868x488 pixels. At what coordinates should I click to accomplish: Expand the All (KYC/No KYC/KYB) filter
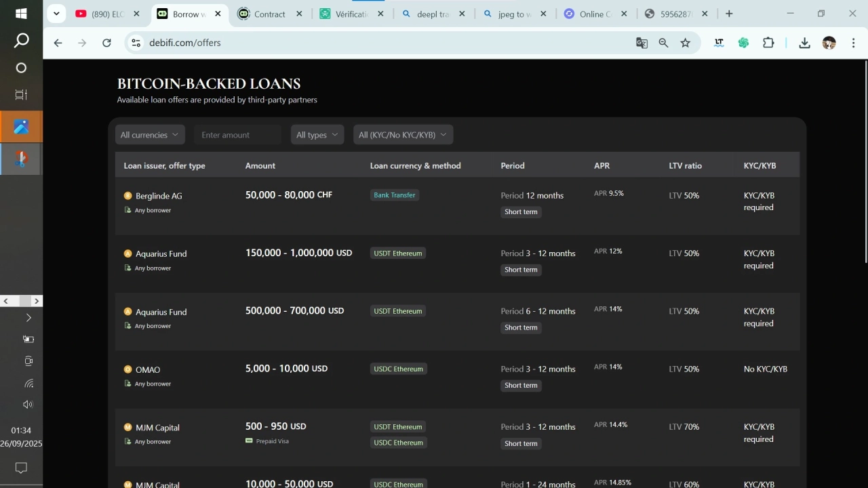403,135
